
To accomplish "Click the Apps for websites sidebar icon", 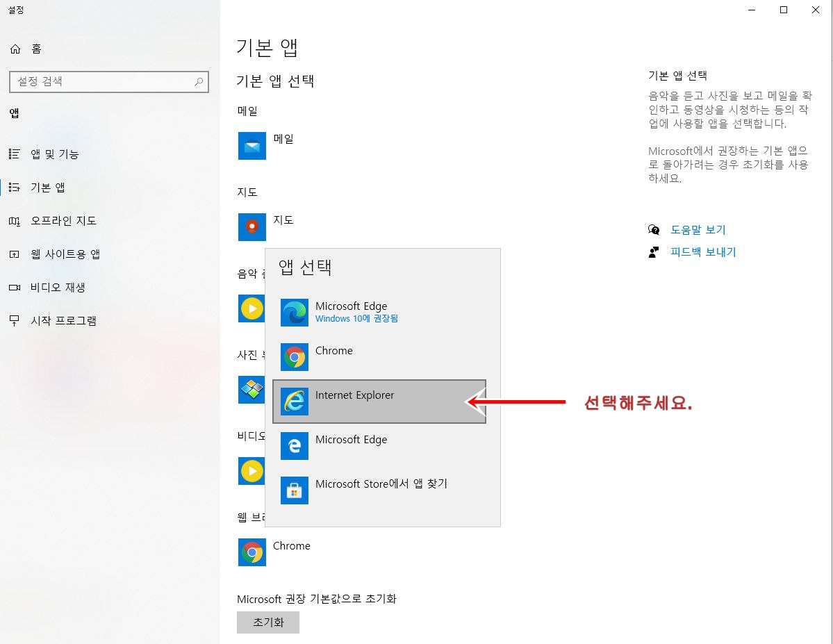I will [x=15, y=254].
